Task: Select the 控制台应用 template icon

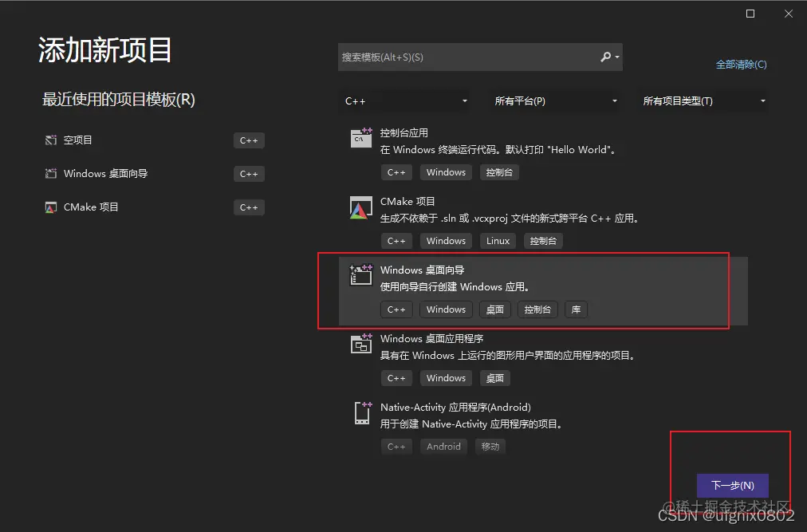Action: [x=360, y=138]
